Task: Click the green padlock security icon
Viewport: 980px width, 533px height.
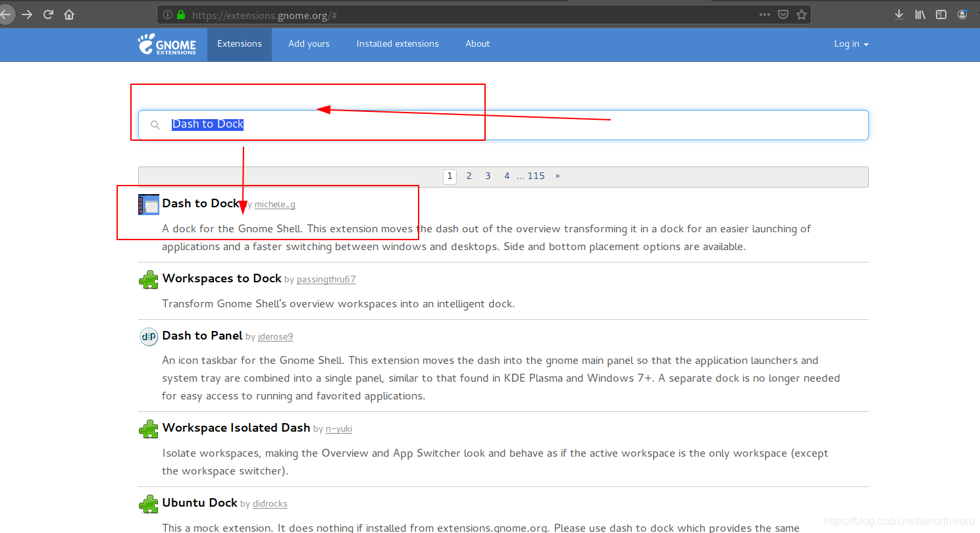Action: click(x=181, y=14)
